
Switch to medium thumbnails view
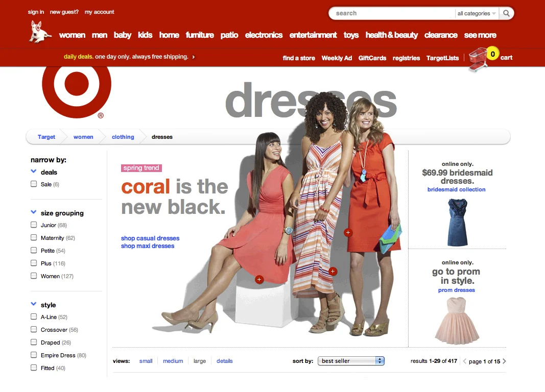click(173, 361)
